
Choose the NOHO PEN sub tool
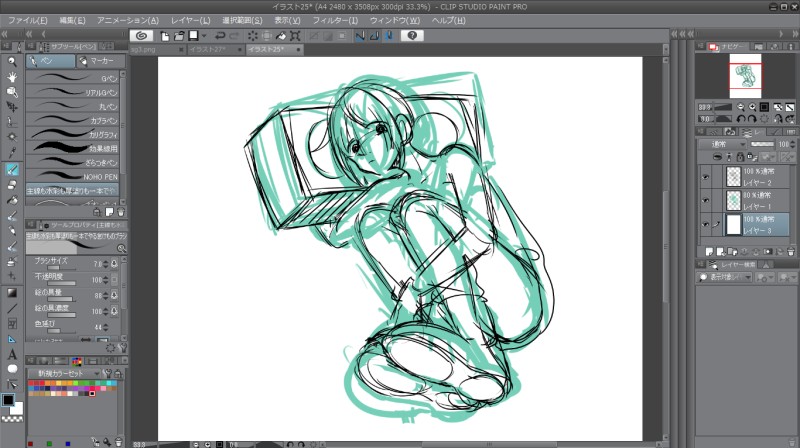click(x=72, y=177)
